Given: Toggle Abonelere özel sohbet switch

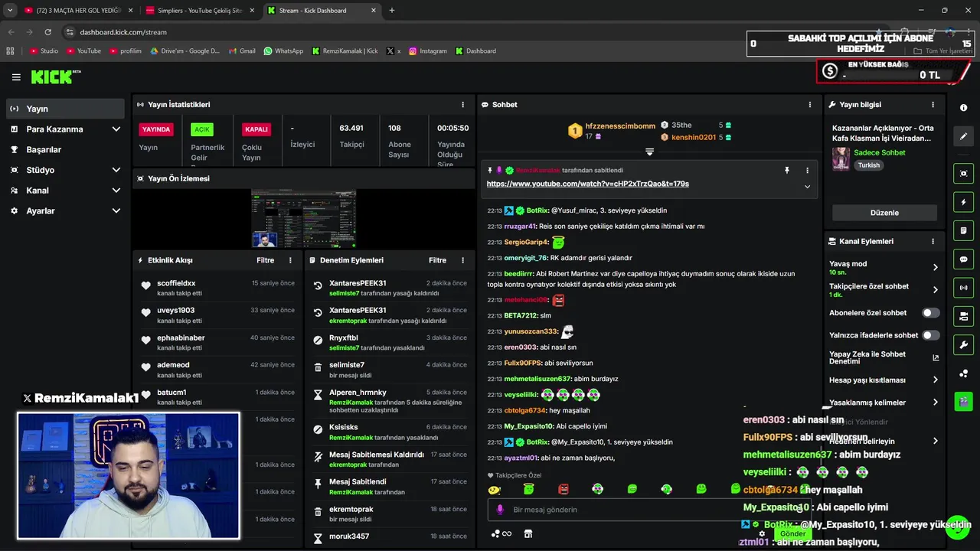Looking at the screenshot, I should pyautogui.click(x=931, y=313).
